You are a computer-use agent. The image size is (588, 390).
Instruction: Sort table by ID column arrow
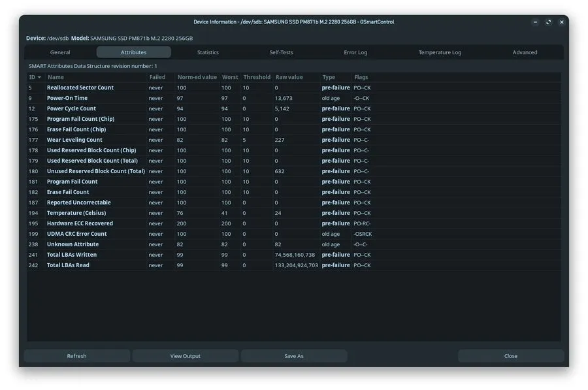39,77
